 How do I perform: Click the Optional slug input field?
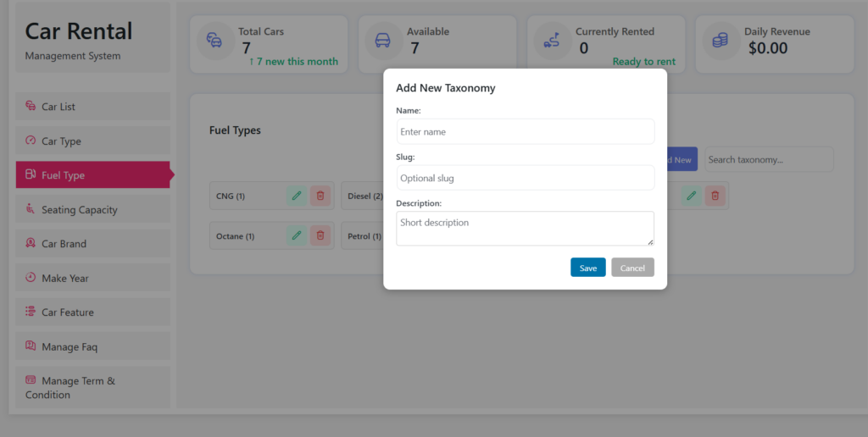[x=526, y=178]
